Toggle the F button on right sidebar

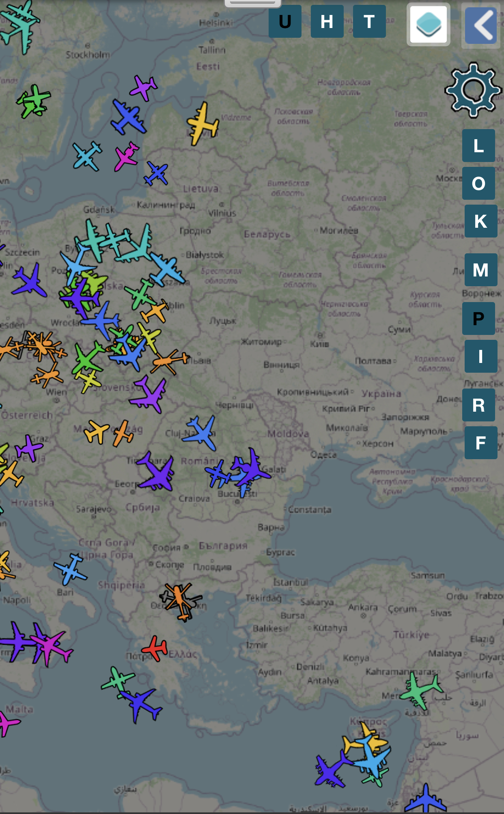(x=481, y=443)
